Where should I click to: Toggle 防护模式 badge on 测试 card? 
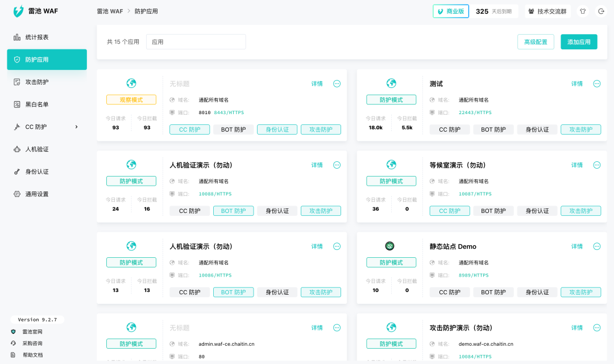[x=391, y=100]
